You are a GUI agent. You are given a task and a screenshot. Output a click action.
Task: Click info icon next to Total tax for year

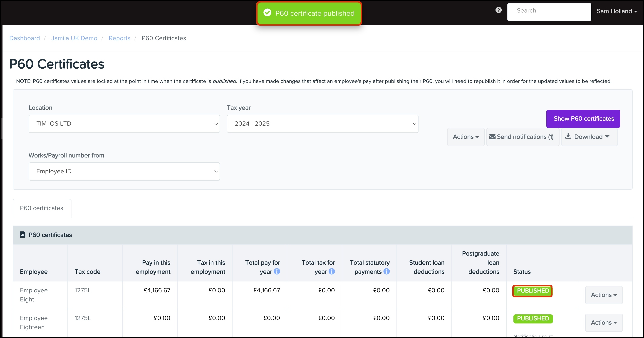pos(332,271)
